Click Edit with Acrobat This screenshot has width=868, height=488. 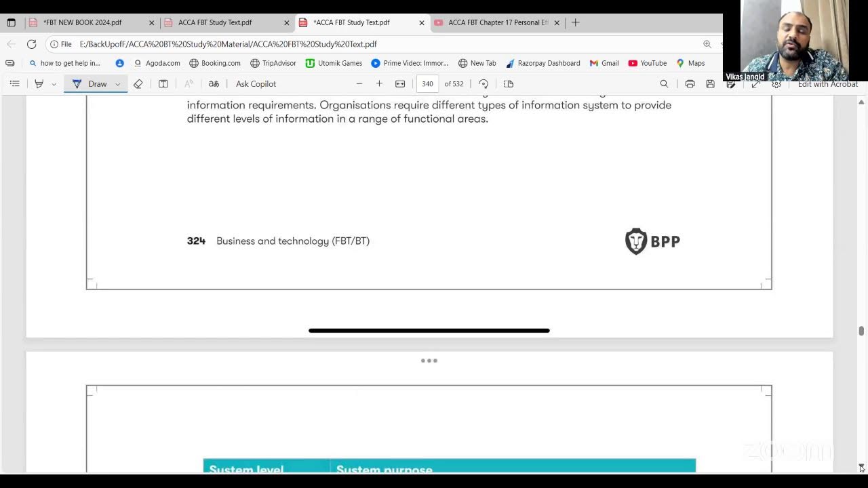828,84
